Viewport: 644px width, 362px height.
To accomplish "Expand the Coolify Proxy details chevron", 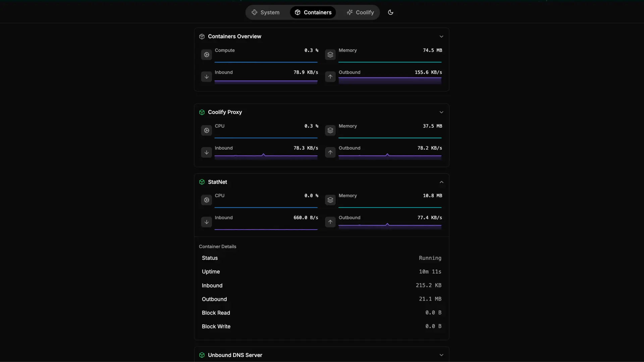I will pos(441,112).
